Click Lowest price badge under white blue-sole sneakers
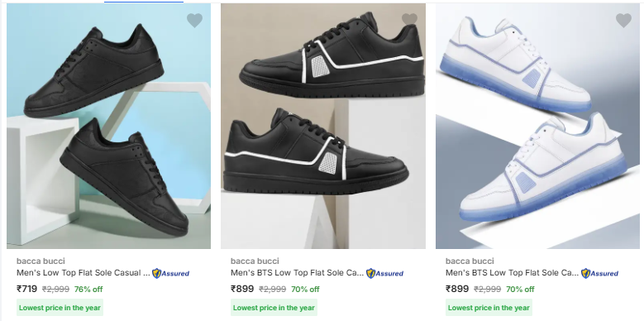644x321 pixels. [x=489, y=308]
